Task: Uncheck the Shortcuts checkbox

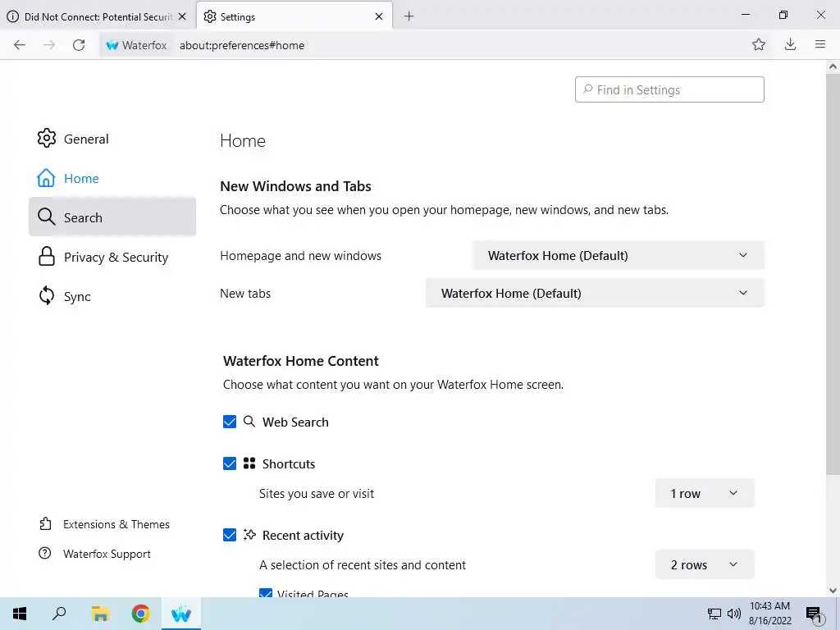Action: [230, 463]
